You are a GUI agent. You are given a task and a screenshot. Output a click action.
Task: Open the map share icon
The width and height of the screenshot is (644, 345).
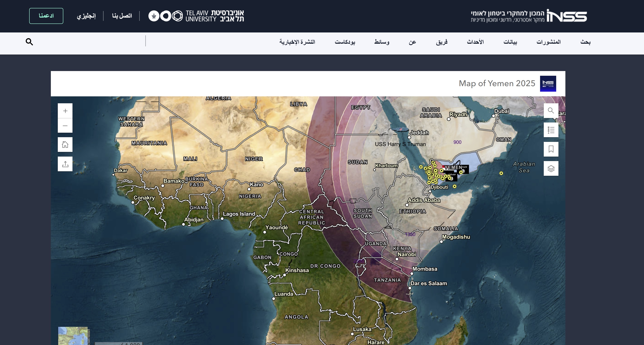click(65, 164)
